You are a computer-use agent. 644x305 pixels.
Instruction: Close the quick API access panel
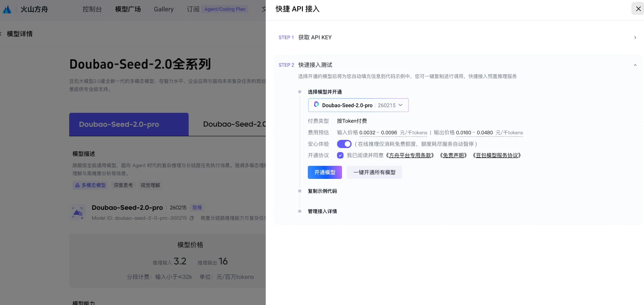tap(638, 9)
